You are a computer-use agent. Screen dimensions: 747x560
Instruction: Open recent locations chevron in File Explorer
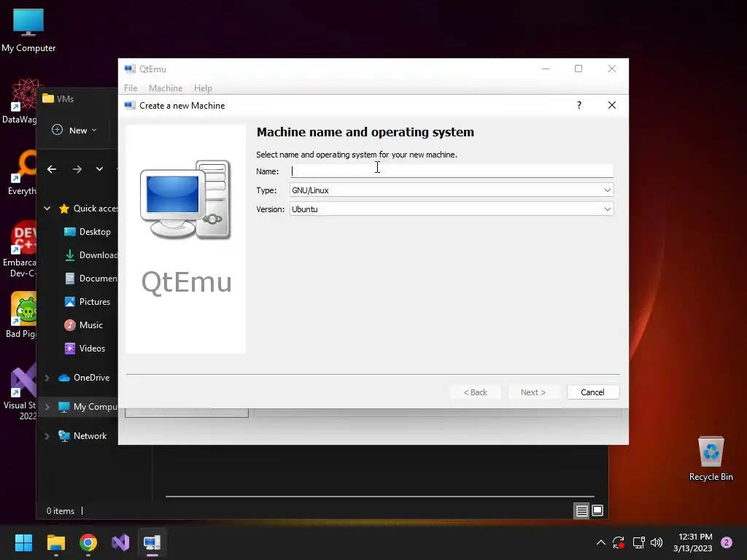[x=99, y=169]
